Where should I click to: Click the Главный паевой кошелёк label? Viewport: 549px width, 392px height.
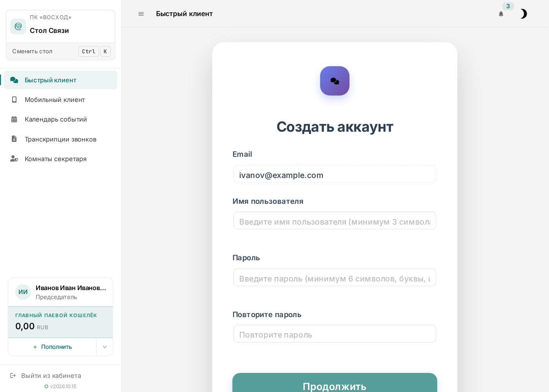point(56,316)
